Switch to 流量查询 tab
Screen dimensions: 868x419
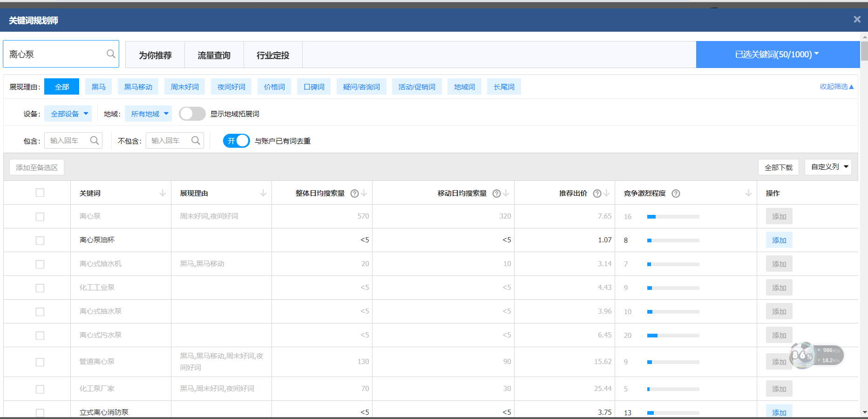click(x=214, y=55)
